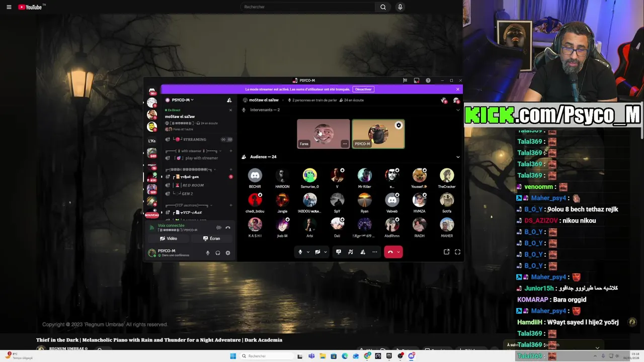Click the Écran screen share button
Image resolution: width=644 pixels, height=362 pixels.
tap(211, 238)
